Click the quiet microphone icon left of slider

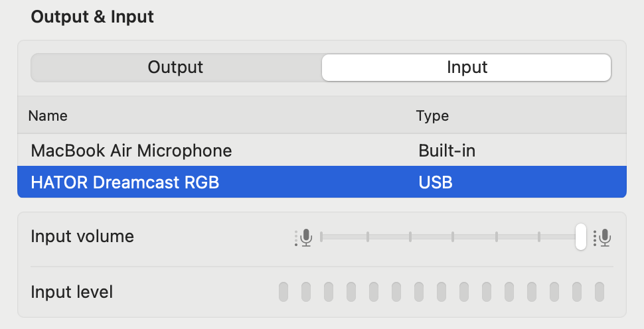[304, 237]
